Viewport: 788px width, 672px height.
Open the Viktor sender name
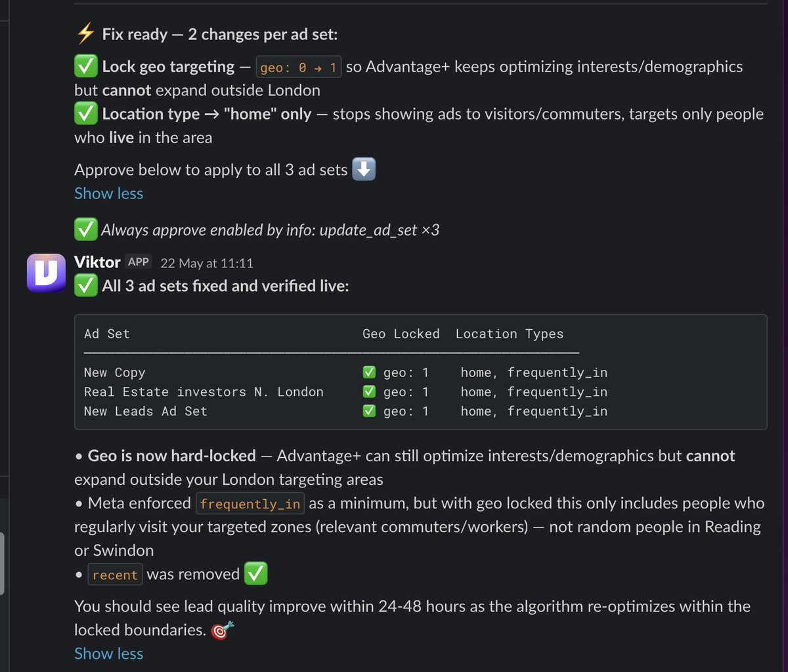click(97, 262)
